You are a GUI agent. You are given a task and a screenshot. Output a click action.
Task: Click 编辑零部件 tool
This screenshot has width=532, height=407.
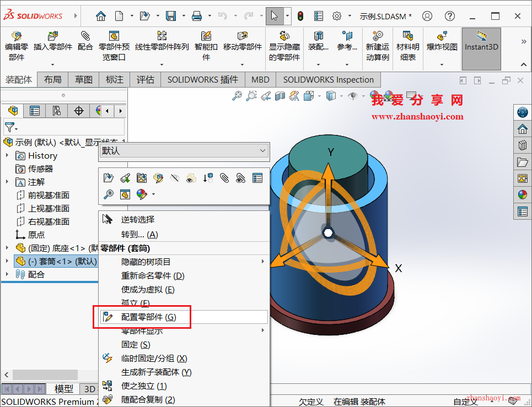click(x=17, y=46)
